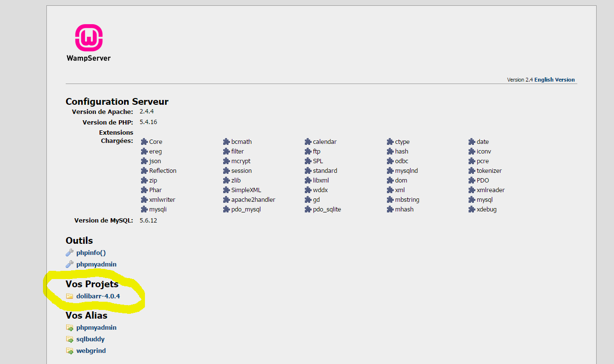Click the Version 2.4 text

(520, 80)
